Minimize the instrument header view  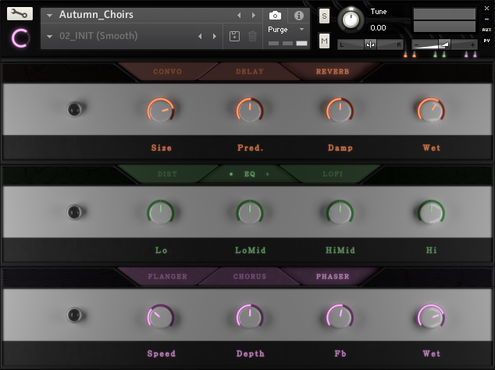point(487,19)
